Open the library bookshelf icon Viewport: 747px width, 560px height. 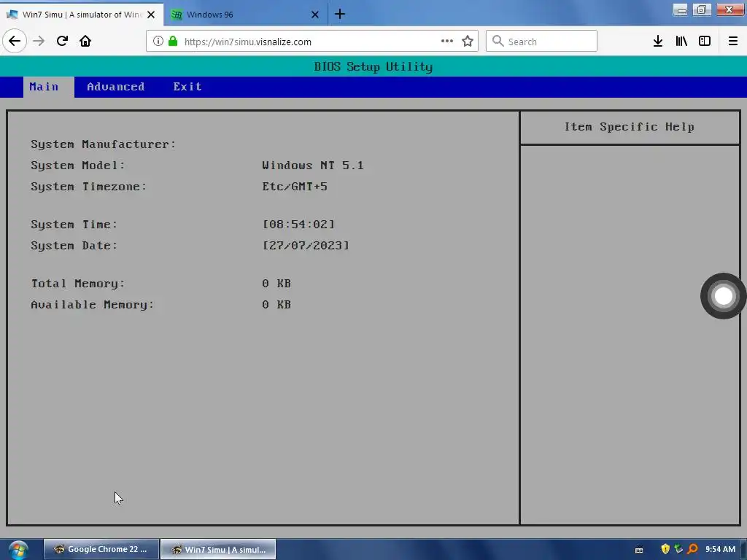coord(681,42)
